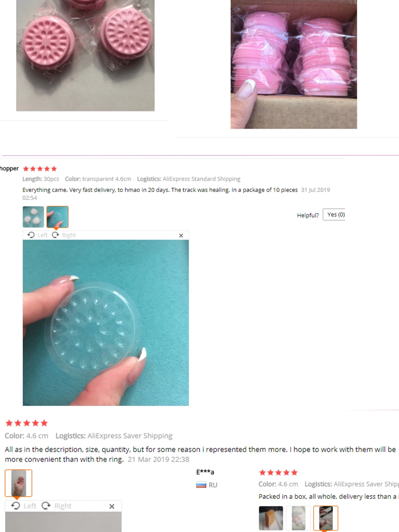Click the large transparent glue pad photo
Viewport: 399px width, 532px height.
click(106, 322)
